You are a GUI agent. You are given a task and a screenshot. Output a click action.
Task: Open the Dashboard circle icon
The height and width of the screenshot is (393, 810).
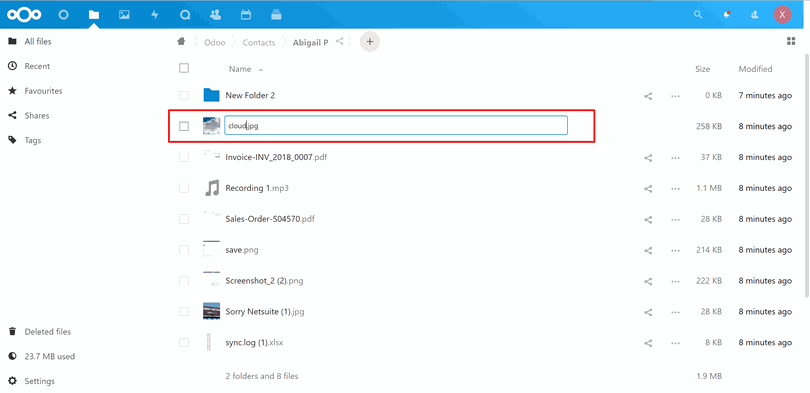63,15
